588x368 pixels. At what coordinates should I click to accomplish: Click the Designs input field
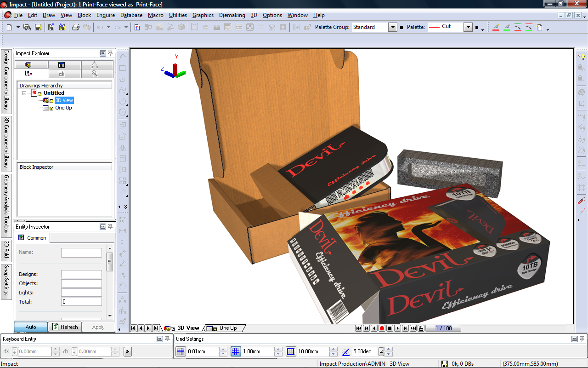coord(81,274)
